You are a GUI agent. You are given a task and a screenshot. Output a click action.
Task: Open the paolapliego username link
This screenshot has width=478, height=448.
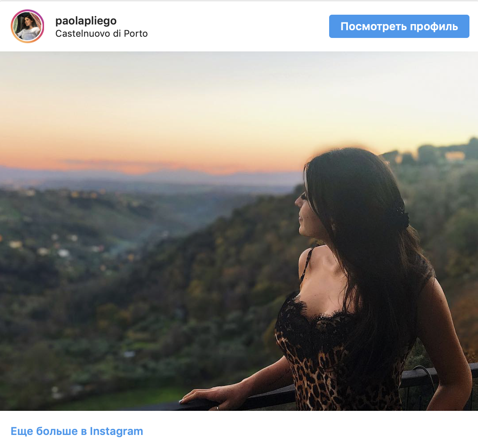[x=86, y=21]
